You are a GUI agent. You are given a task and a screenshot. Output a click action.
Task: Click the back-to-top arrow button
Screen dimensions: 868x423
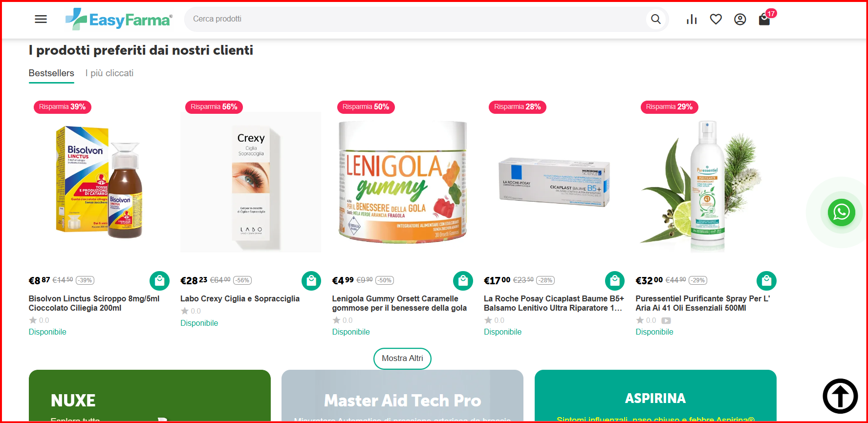840,396
